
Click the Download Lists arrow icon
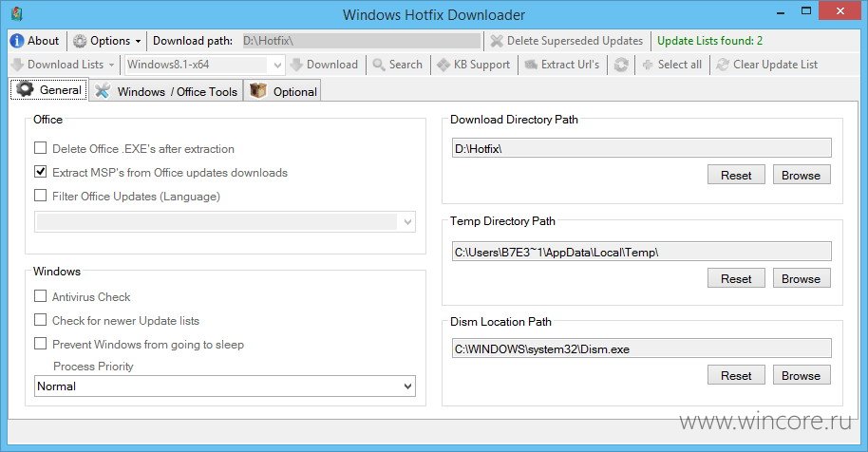(17, 65)
